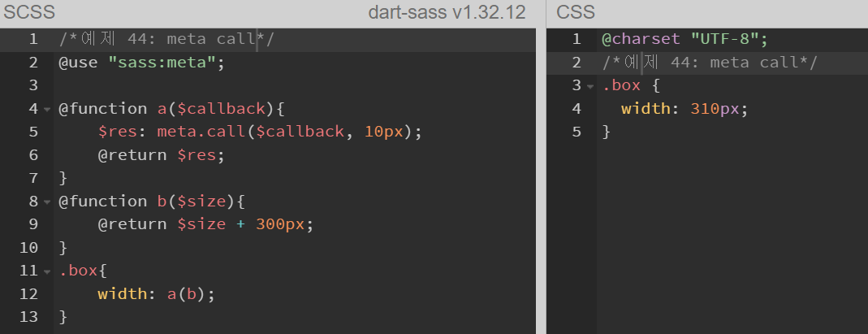Click the @use "sass:meta" line

[142, 62]
